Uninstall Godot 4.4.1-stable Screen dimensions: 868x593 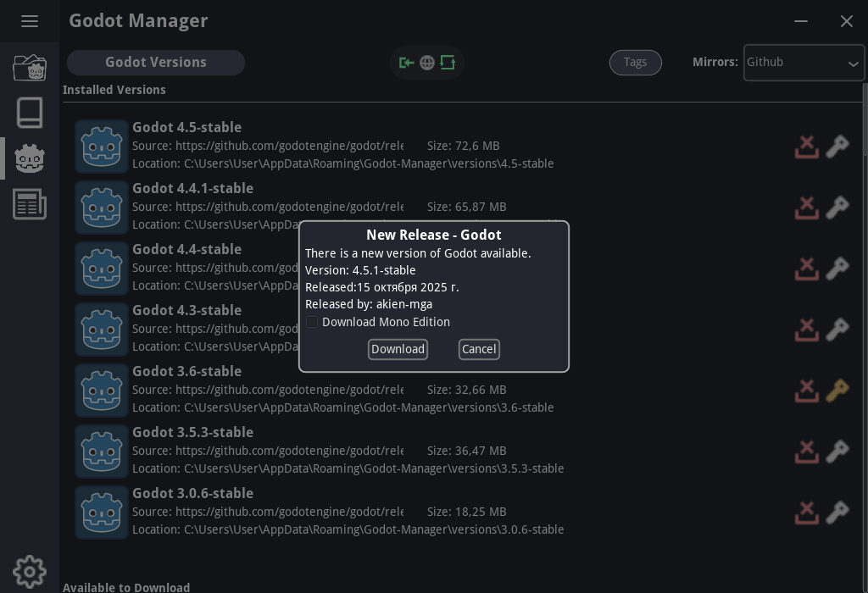[x=807, y=208]
